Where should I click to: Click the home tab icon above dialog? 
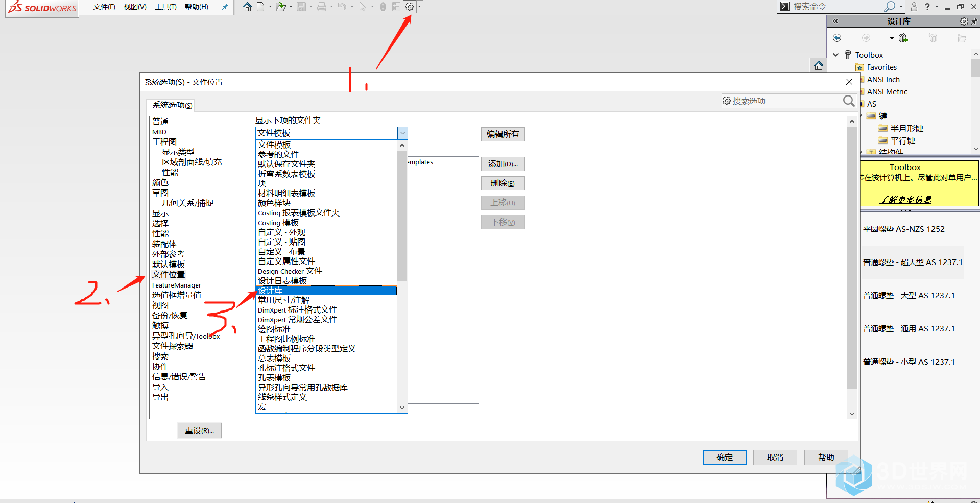click(x=819, y=65)
